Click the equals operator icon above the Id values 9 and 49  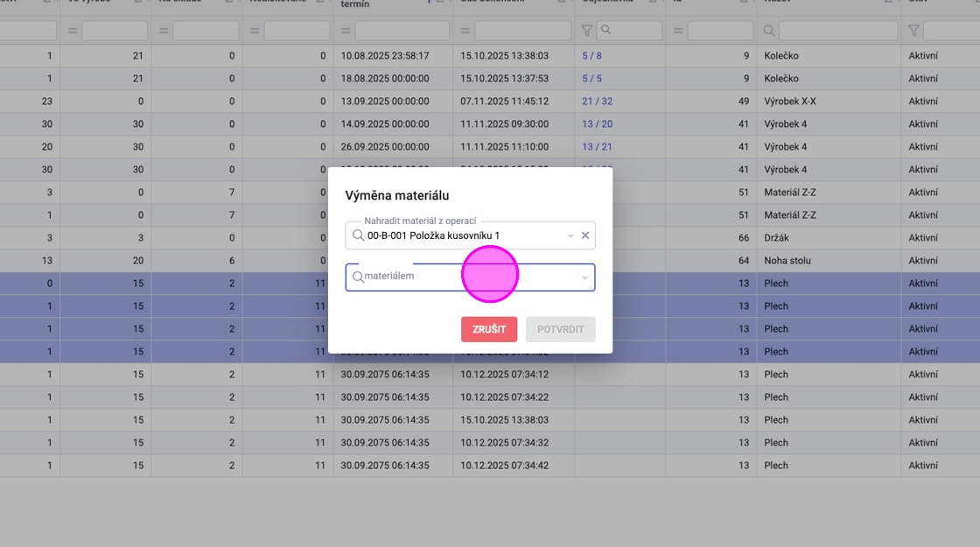click(678, 30)
